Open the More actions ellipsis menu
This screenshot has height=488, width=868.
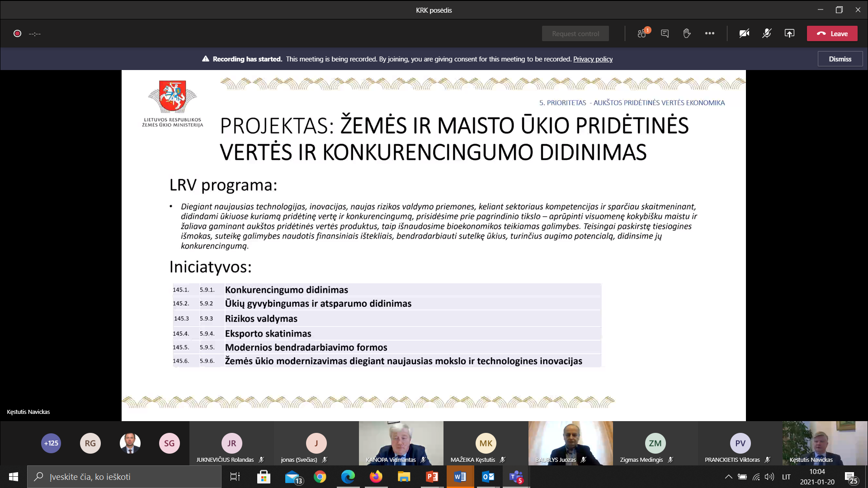710,33
